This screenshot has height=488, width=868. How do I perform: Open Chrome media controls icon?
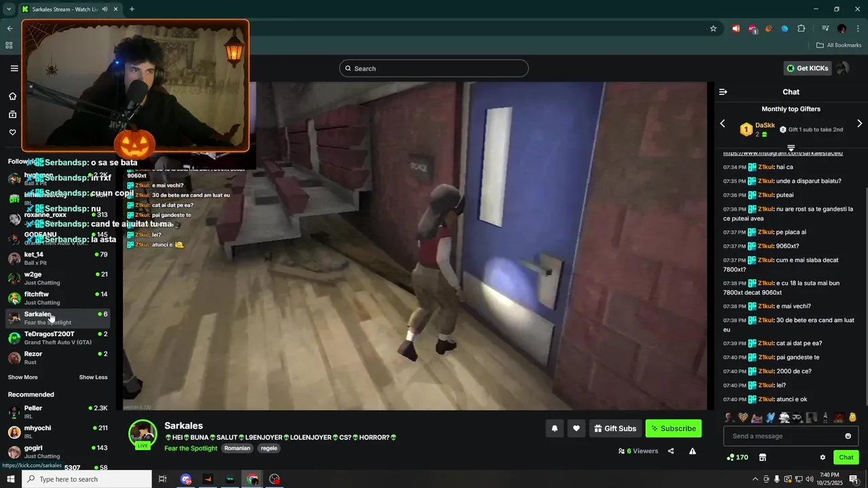(x=825, y=28)
